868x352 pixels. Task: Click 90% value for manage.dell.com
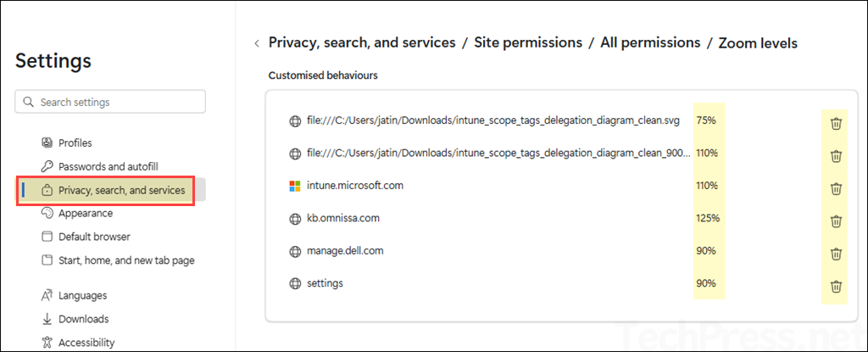706,251
